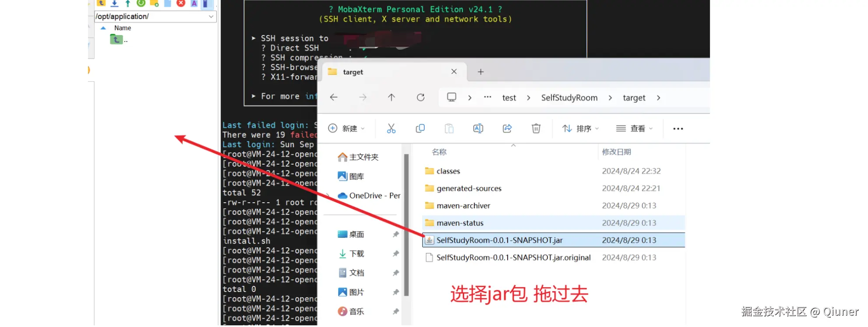868x327 pixels.
Task: Go to parent folder in MobaXterm SFTP toolbar
Action: (x=101, y=3)
